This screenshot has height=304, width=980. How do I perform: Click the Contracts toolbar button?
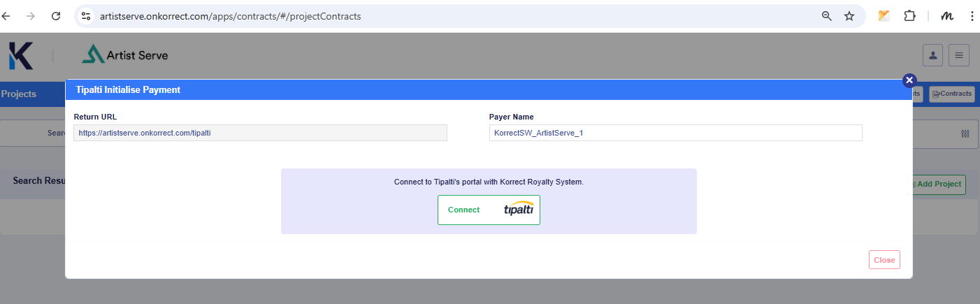pos(951,94)
